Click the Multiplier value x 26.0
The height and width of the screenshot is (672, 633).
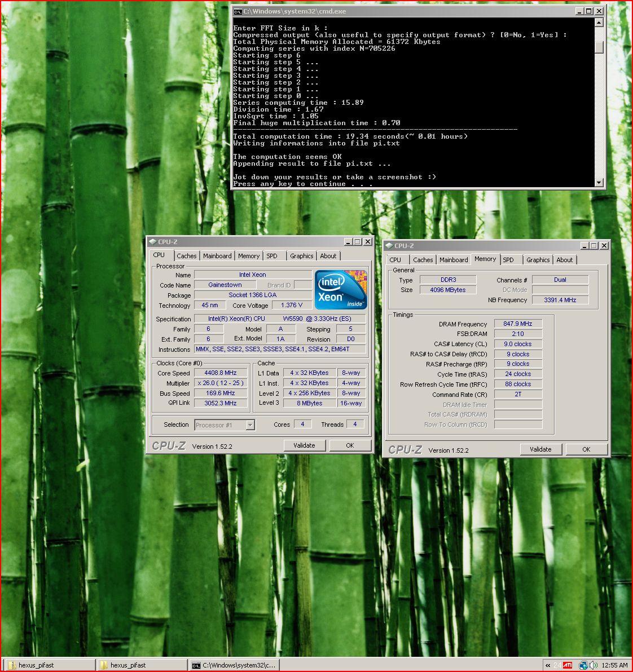221,383
